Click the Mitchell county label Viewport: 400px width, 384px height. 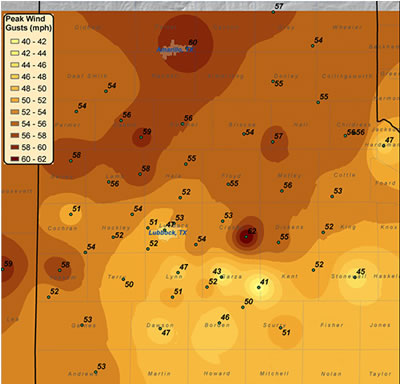pos(274,373)
